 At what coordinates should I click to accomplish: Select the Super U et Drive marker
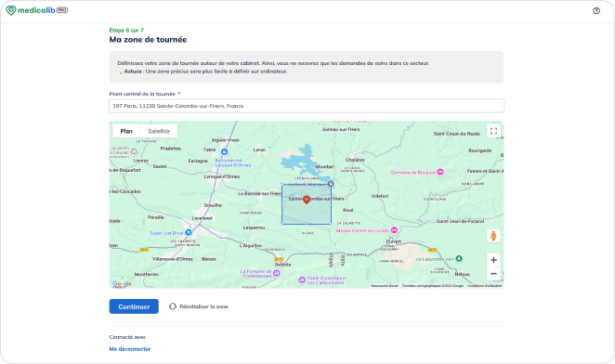[189, 232]
